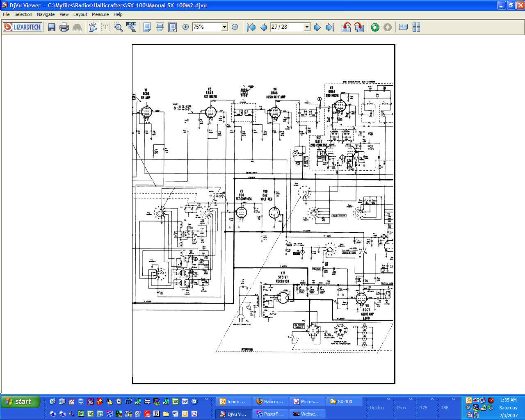Switch to single page layout icon
The image size is (525, 420).
click(x=147, y=27)
